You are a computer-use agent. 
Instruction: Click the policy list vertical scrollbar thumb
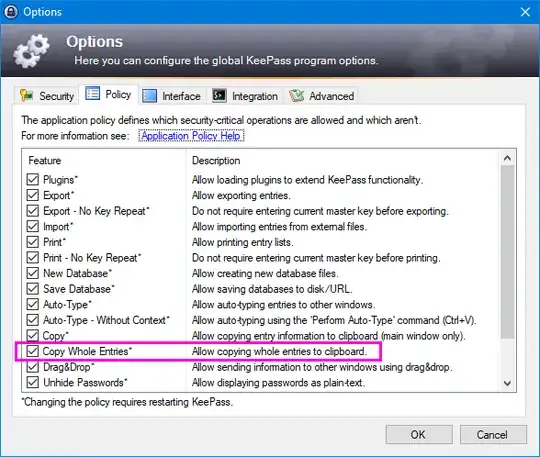point(507,252)
